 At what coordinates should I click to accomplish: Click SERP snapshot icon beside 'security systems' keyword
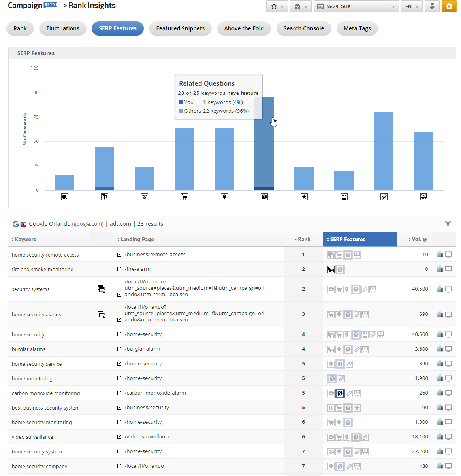click(102, 289)
